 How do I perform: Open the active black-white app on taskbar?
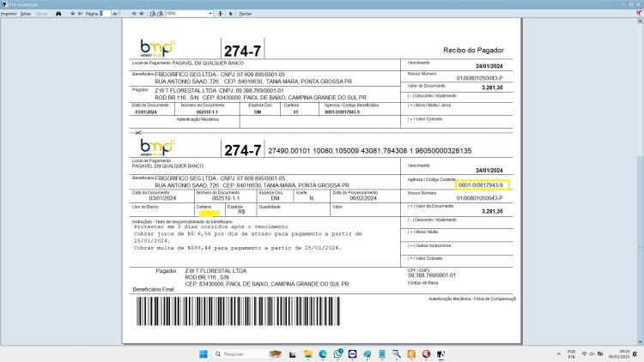[440, 353]
